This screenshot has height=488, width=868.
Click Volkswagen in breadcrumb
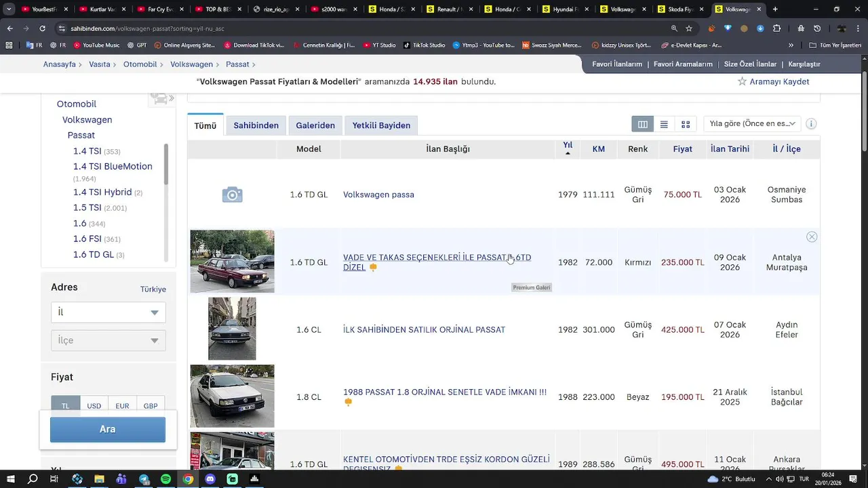coord(191,64)
